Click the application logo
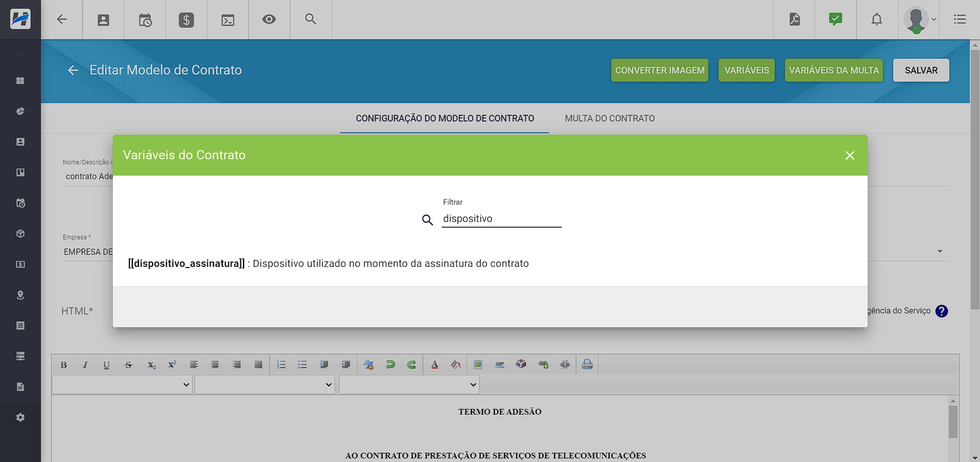The image size is (980, 462). coord(20,19)
